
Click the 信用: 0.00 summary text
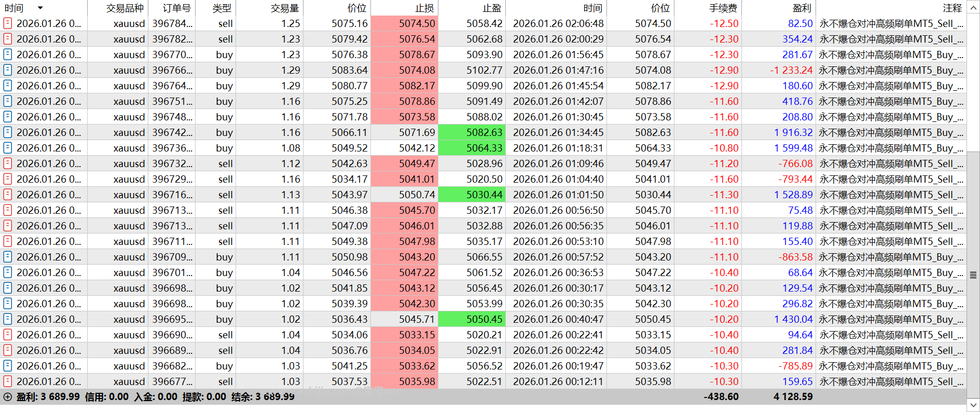click(x=106, y=397)
